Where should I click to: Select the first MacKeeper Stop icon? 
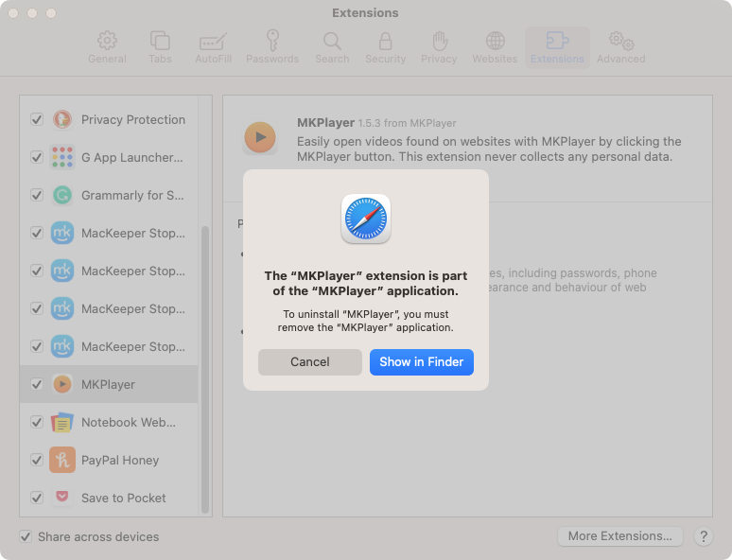click(62, 233)
